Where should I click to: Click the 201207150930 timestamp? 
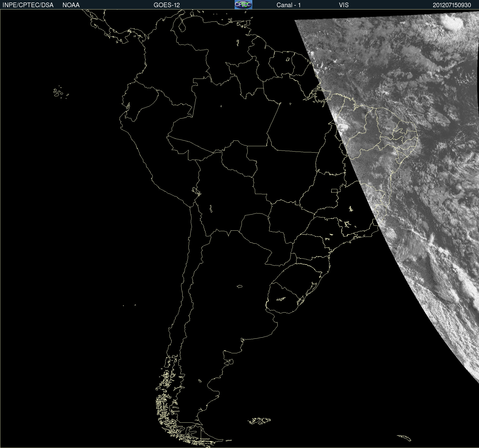point(452,5)
